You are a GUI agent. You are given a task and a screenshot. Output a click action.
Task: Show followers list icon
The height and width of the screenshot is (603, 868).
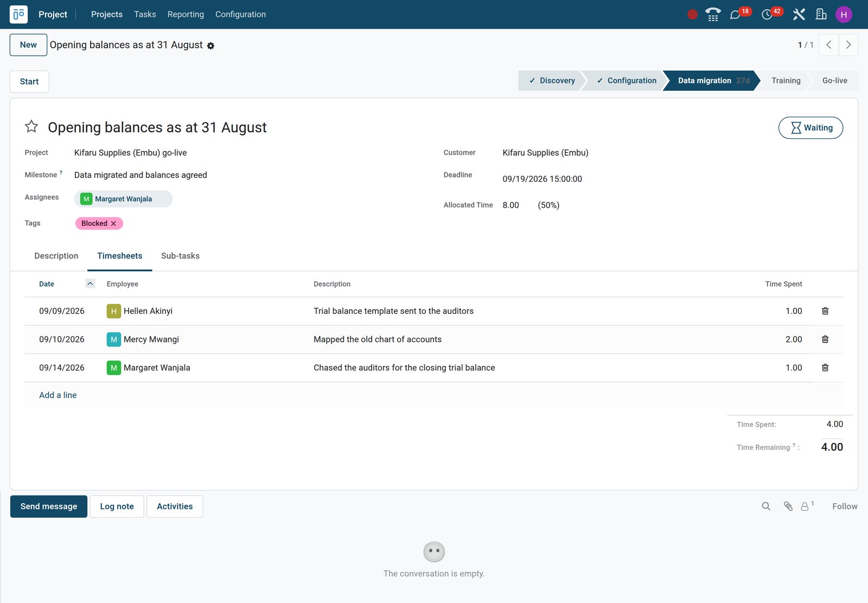click(x=807, y=506)
